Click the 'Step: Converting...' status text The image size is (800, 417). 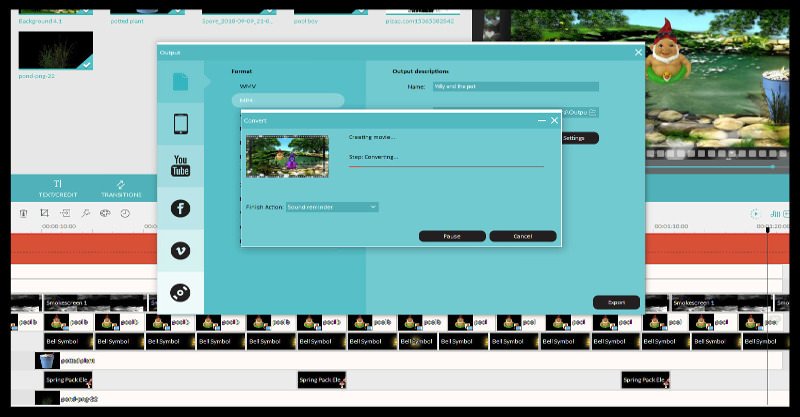pyautogui.click(x=373, y=157)
